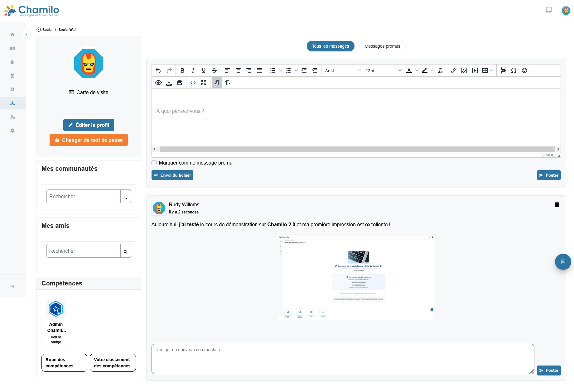Open the Arial font family dropdown
The height and width of the screenshot is (392, 574).
click(342, 70)
